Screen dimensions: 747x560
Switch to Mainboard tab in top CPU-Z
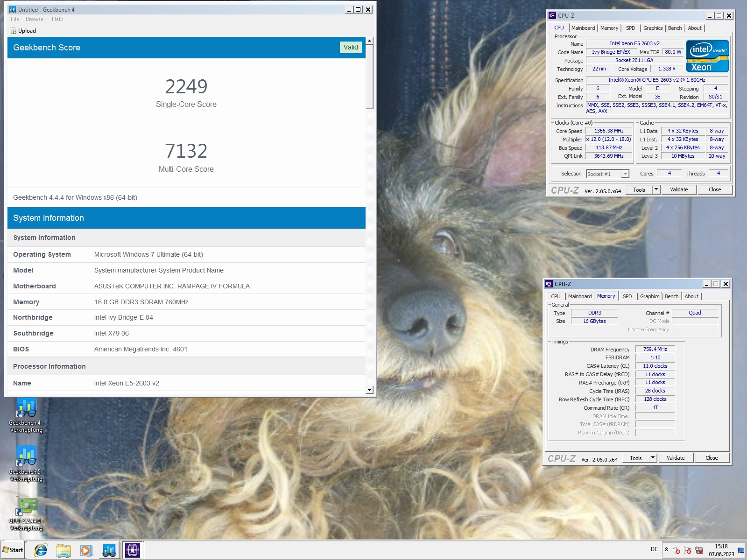coord(583,28)
